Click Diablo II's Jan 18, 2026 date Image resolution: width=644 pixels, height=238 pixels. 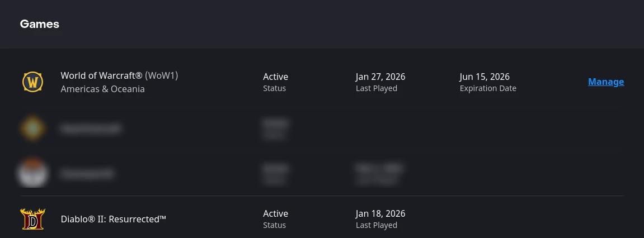pyautogui.click(x=380, y=213)
